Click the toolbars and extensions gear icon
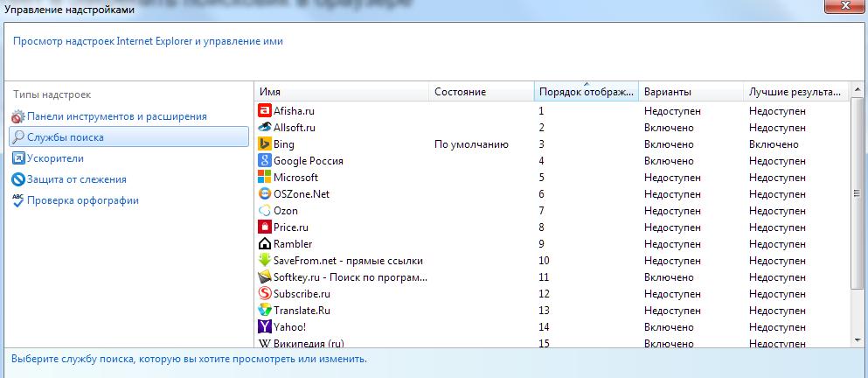 pyautogui.click(x=18, y=116)
